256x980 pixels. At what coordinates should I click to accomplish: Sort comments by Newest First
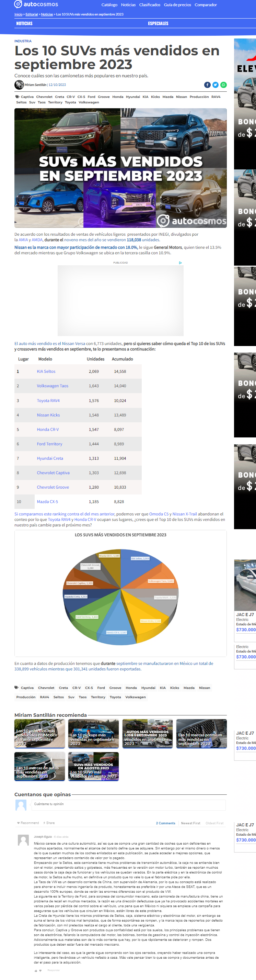(191, 823)
